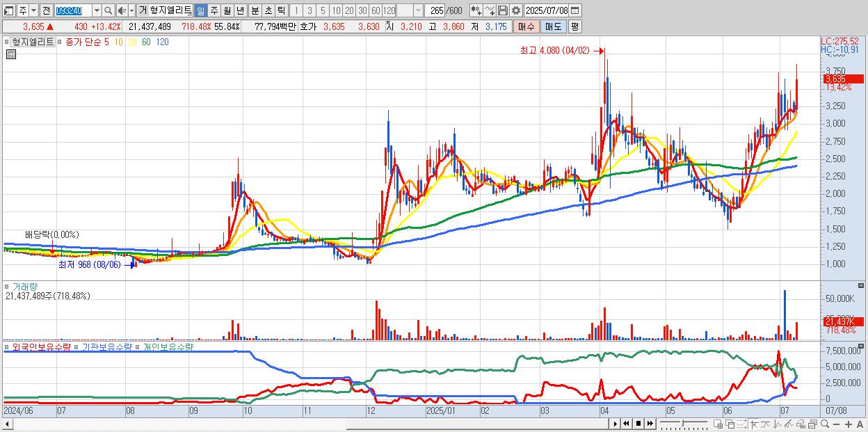Open the chart settings gear icon
Image resolution: width=868 pixels, height=432 pixels.
[x=515, y=10]
